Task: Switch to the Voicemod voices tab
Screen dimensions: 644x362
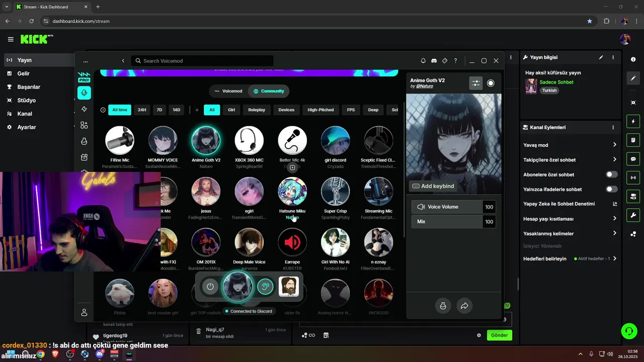Action: click(x=228, y=91)
